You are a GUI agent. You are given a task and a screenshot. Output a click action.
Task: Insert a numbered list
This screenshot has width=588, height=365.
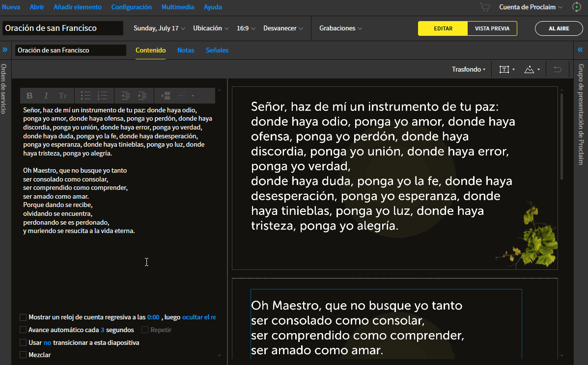(x=102, y=96)
